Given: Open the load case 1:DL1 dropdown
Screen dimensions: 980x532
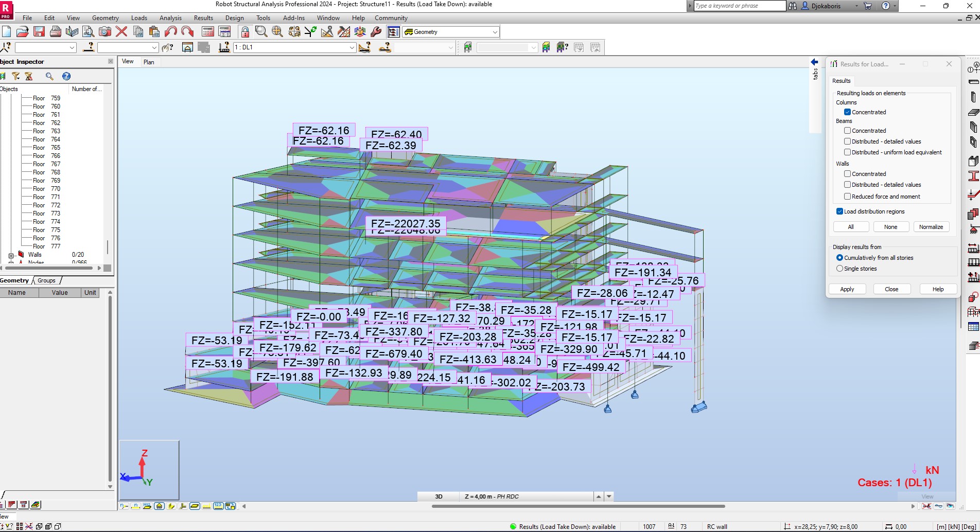Looking at the screenshot, I should click(351, 47).
